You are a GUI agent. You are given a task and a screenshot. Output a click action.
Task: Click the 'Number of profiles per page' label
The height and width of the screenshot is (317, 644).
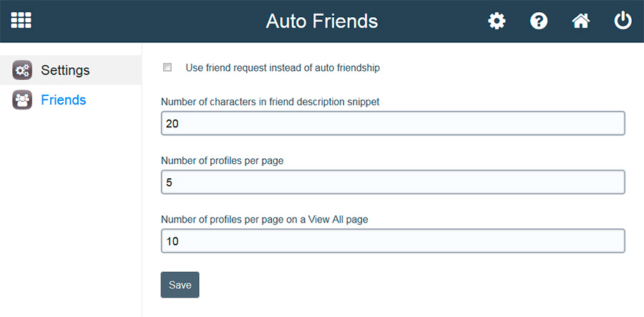coord(223,160)
